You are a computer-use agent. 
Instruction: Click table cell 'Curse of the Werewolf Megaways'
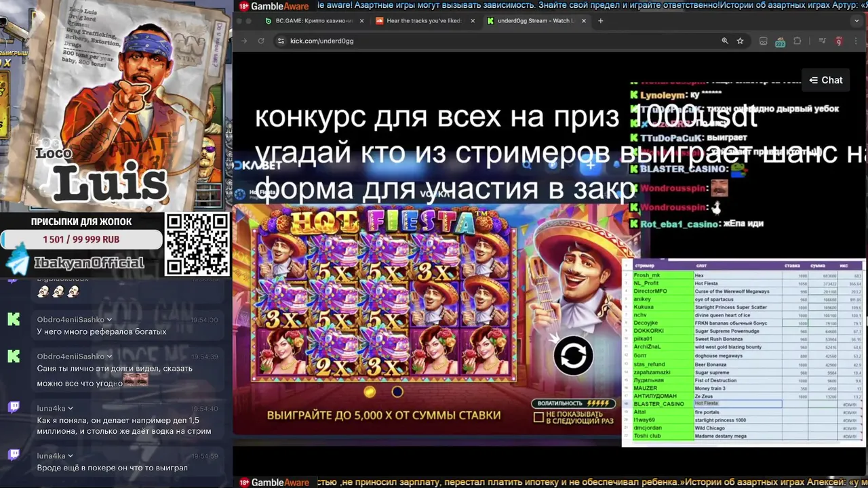[736, 291]
